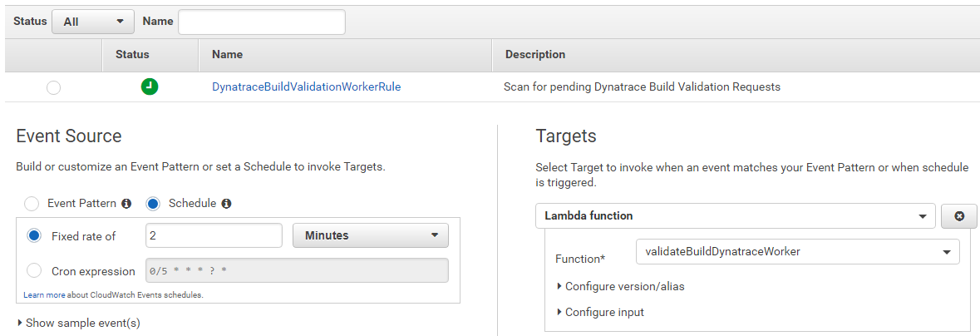Select the DynatraceBuildValidationWorkerRule row radio button
The height and width of the screenshot is (336, 980).
(x=54, y=88)
